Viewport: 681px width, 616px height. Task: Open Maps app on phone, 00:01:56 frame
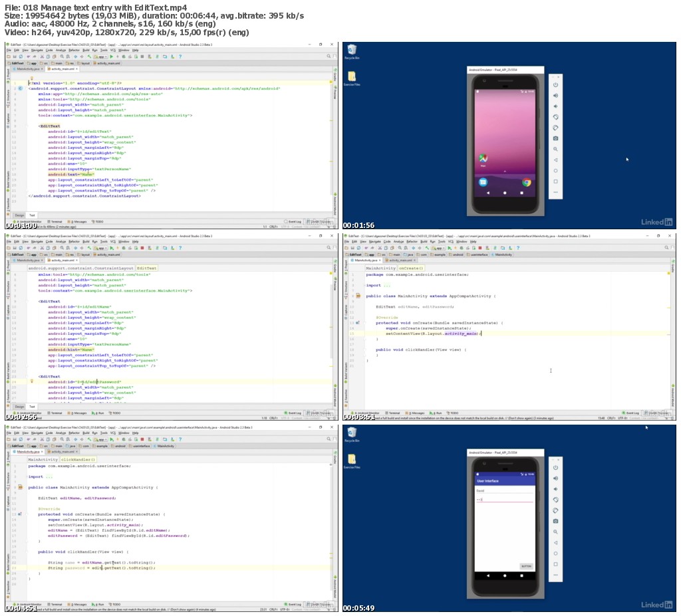483,158
